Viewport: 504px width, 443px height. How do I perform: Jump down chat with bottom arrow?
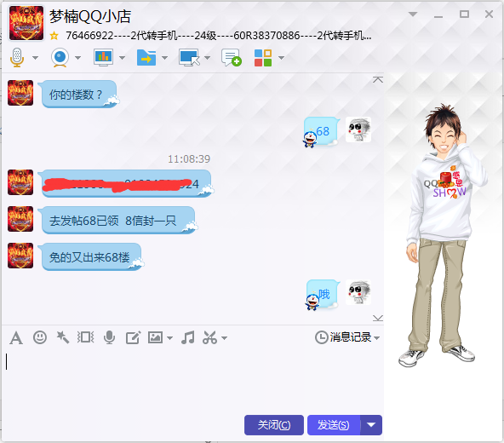[378, 318]
